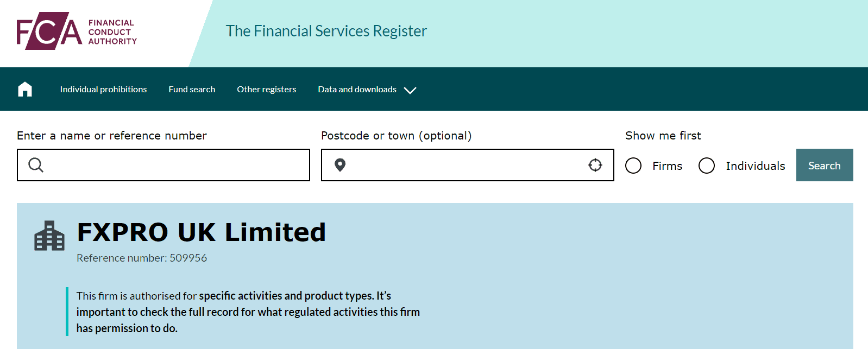Navigate to Fund search
This screenshot has width=868, height=349.
192,90
